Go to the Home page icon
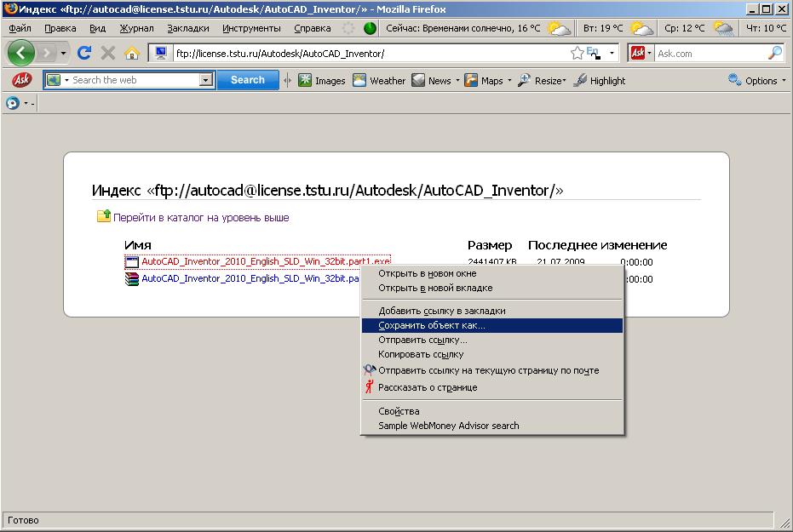Image resolution: width=793 pixels, height=532 pixels. (132, 53)
